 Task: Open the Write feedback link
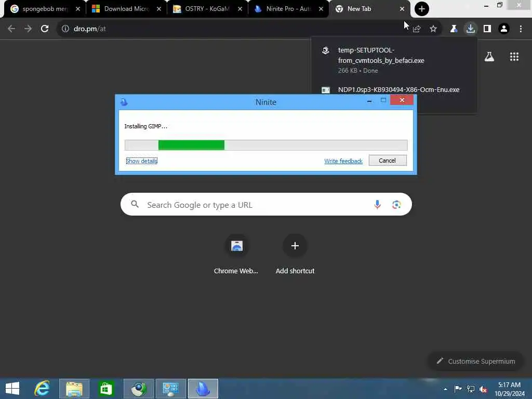pyautogui.click(x=343, y=161)
